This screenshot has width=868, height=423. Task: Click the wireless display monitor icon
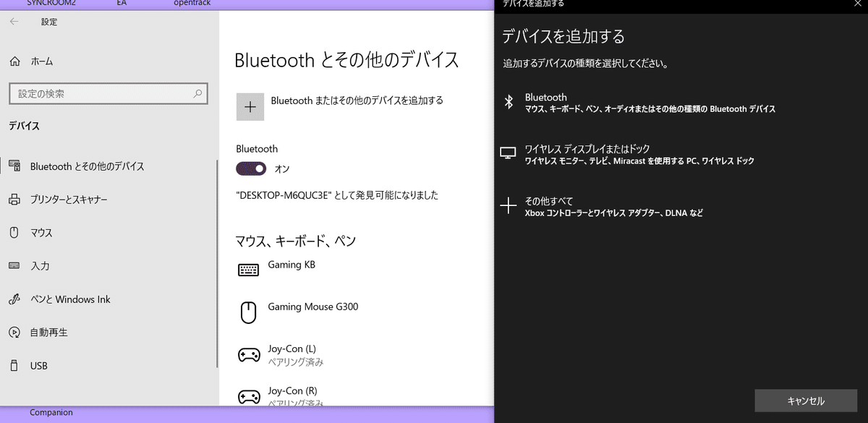coord(509,153)
